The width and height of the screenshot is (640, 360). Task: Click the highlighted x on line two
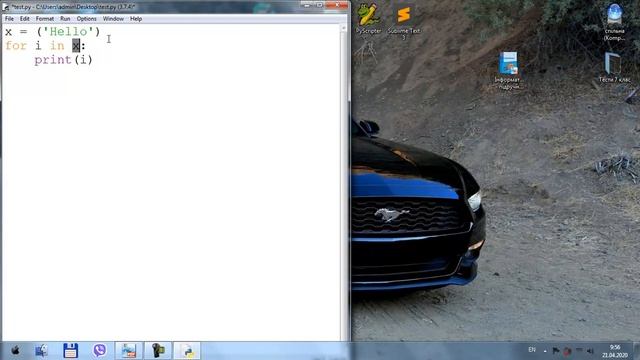(76, 46)
